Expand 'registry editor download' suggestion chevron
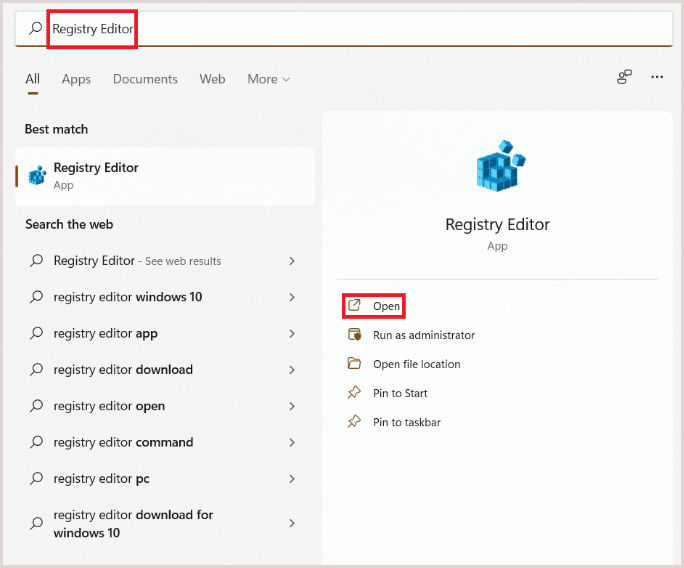The height and width of the screenshot is (568, 684). 292,370
